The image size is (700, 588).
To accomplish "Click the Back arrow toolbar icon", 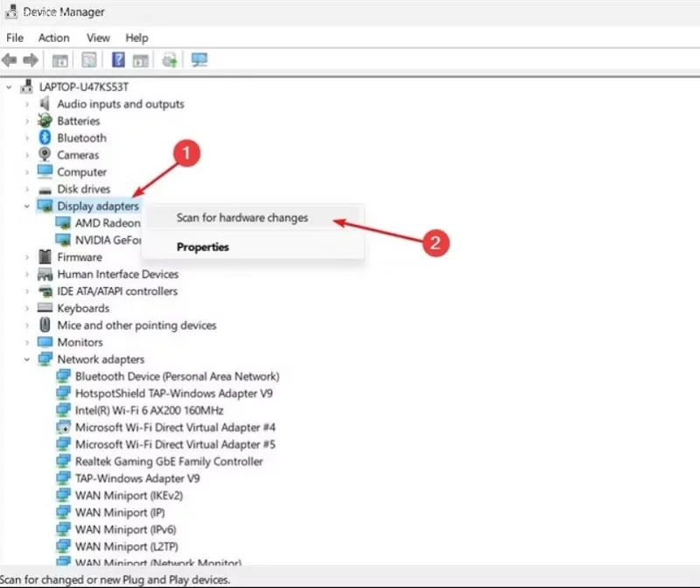I will [x=10, y=59].
